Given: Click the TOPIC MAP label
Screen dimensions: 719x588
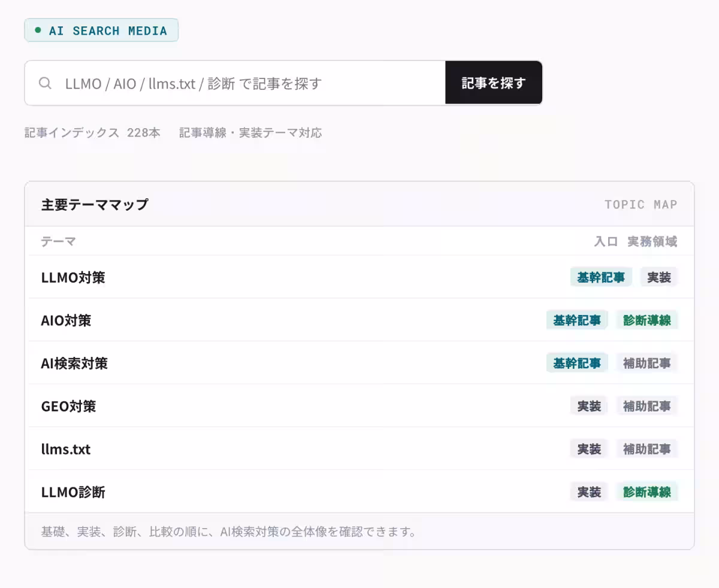Looking at the screenshot, I should 641,205.
